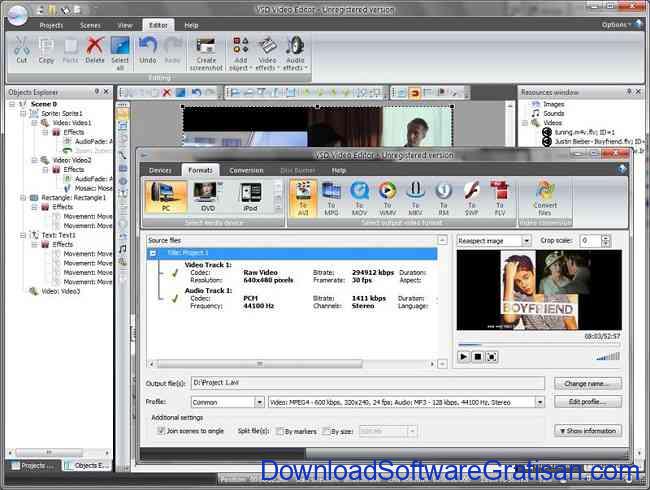
Task: Click the Stop button in preview
Action: [x=478, y=357]
